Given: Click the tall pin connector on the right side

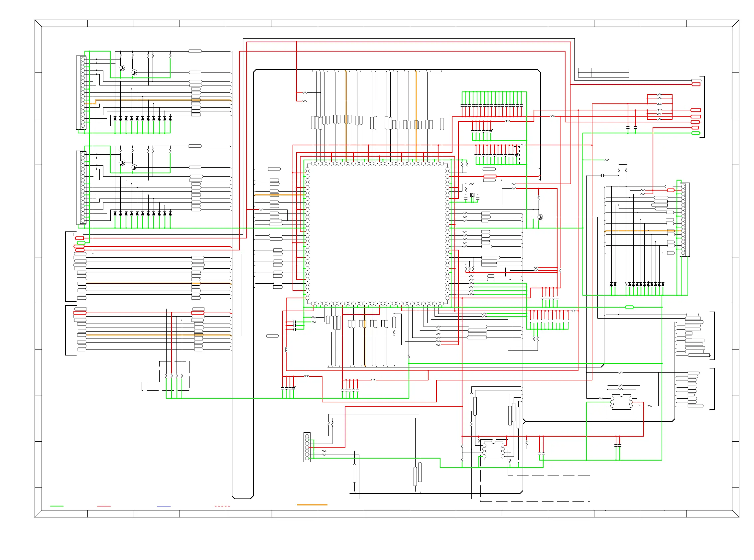Looking at the screenshot, I should (684, 220).
